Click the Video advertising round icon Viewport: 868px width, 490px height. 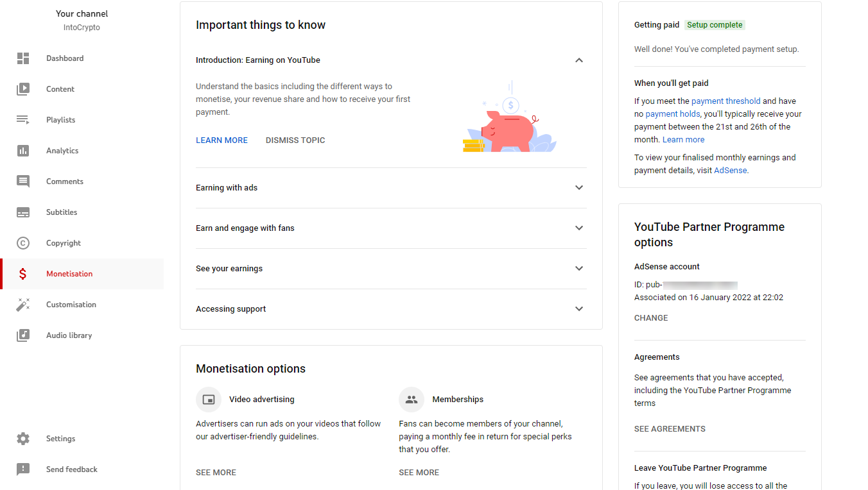click(209, 400)
